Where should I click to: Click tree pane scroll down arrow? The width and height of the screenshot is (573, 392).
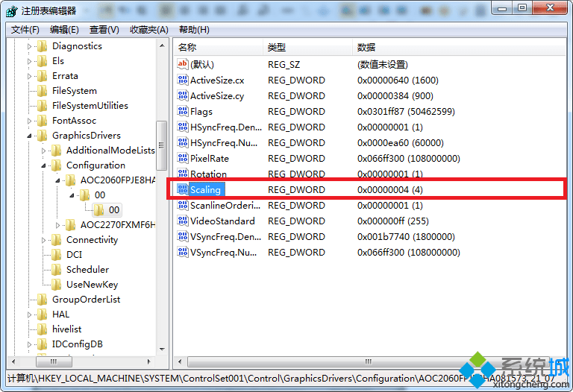[162, 350]
